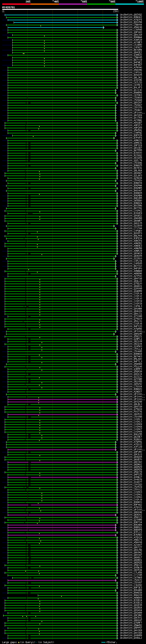Click label UniRef100_Q84JG9
Image resolution: width=146 pixels, height=644 pixels.
(131, 35)
